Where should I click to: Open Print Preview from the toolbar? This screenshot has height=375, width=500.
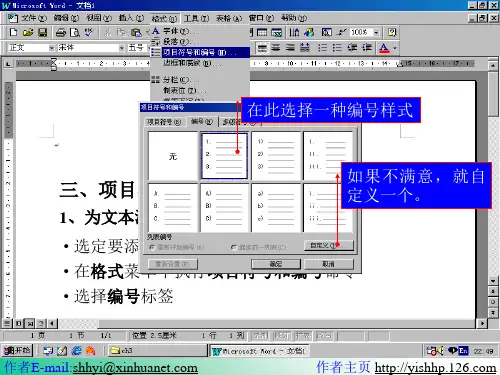[75, 32]
